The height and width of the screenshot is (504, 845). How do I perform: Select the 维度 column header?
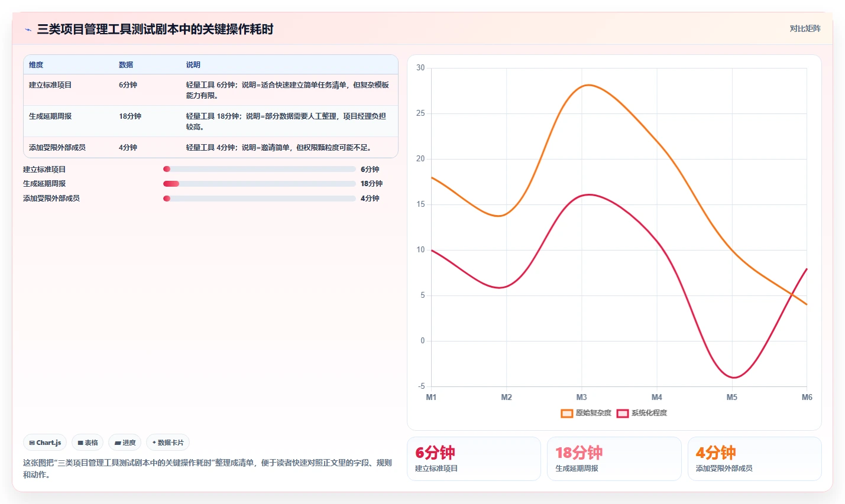(x=36, y=65)
